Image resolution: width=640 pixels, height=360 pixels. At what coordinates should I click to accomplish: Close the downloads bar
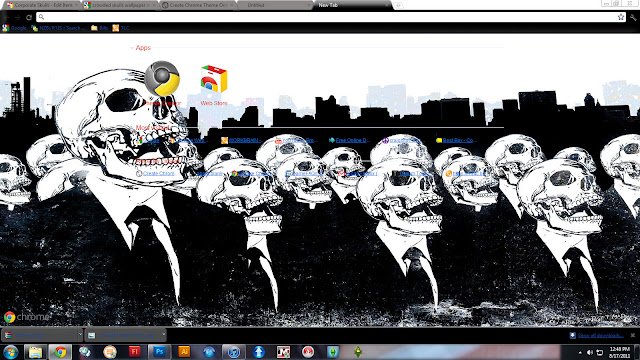pyautogui.click(x=633, y=335)
